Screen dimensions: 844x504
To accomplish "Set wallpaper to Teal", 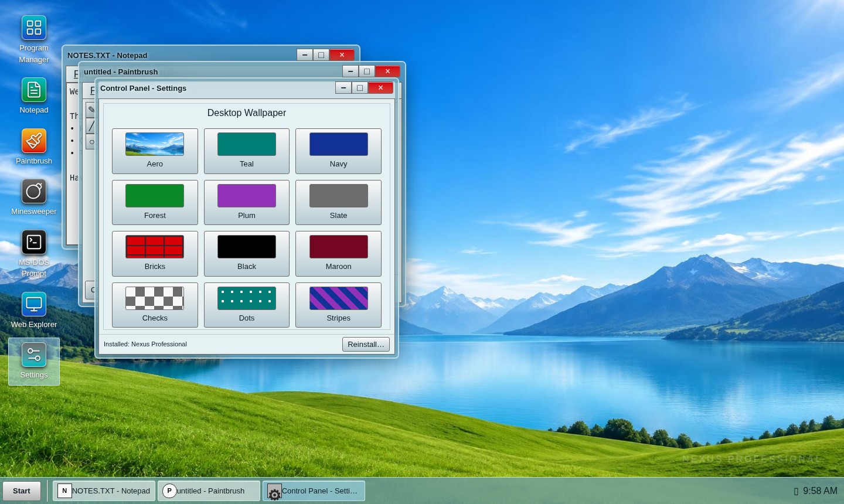I will tap(247, 151).
